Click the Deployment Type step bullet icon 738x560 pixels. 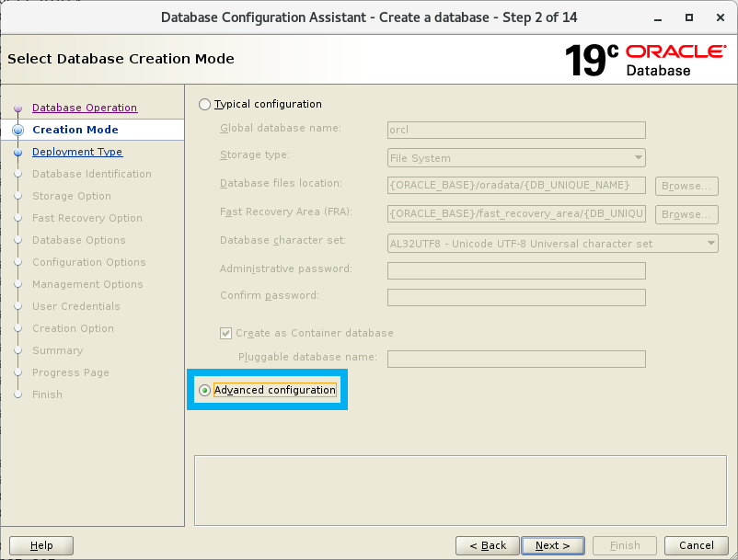[17, 153]
